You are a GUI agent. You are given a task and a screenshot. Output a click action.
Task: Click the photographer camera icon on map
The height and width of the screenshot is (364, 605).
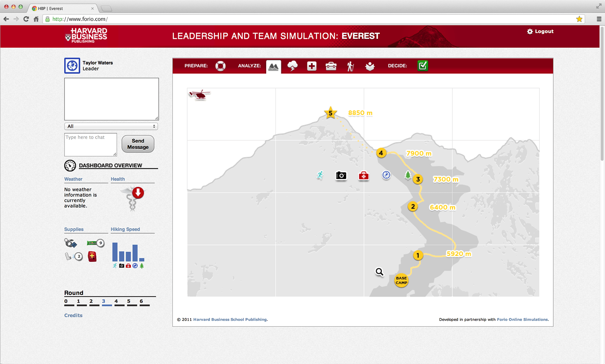click(x=341, y=176)
